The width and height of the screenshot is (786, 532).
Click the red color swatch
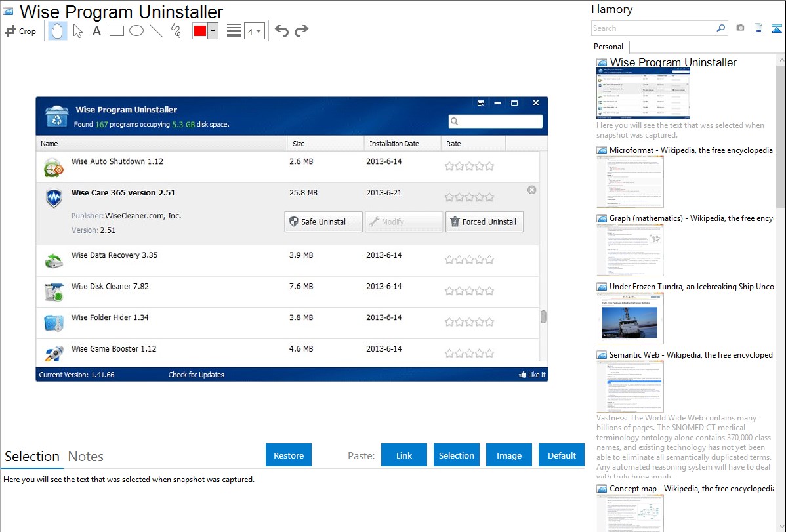200,31
